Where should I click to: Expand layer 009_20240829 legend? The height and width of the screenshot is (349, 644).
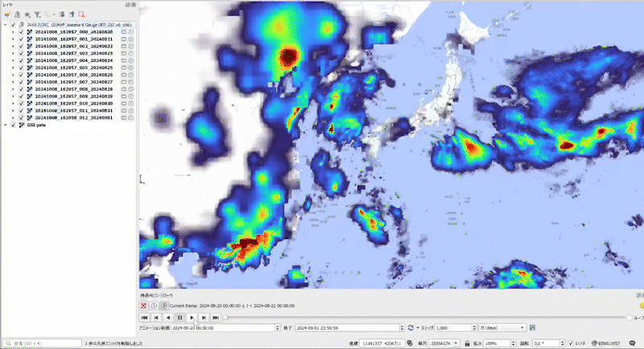[x=13, y=96]
